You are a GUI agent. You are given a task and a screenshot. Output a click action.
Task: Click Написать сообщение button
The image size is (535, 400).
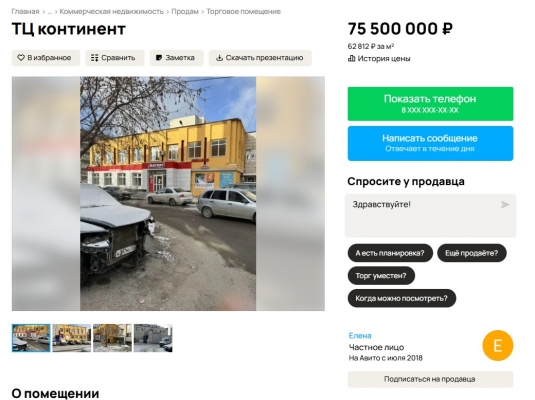point(430,143)
